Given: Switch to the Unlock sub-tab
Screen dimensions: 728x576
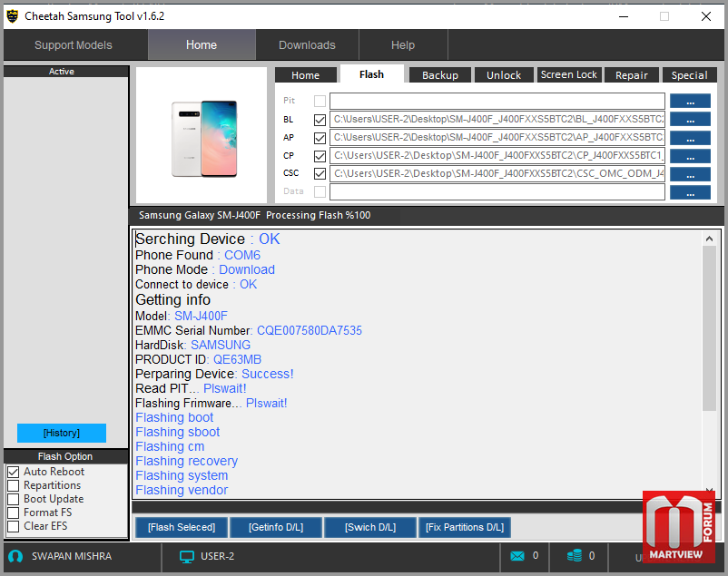Looking at the screenshot, I should click(x=504, y=75).
